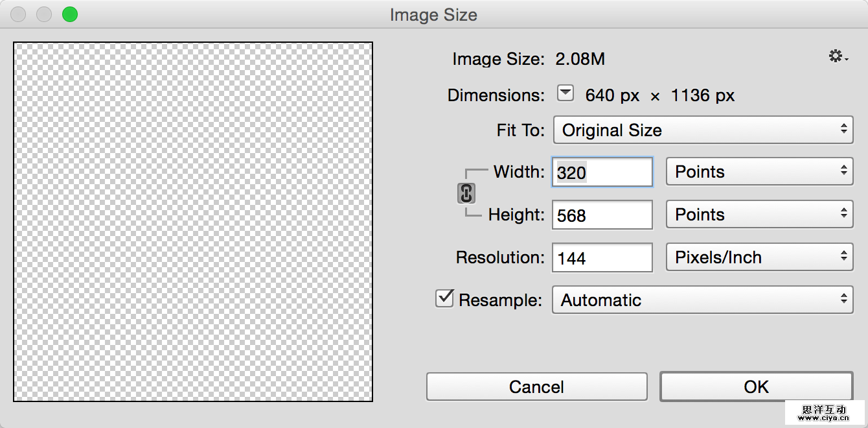Open the Width units dropdown
Screen dimensions: 868x428
(x=759, y=172)
